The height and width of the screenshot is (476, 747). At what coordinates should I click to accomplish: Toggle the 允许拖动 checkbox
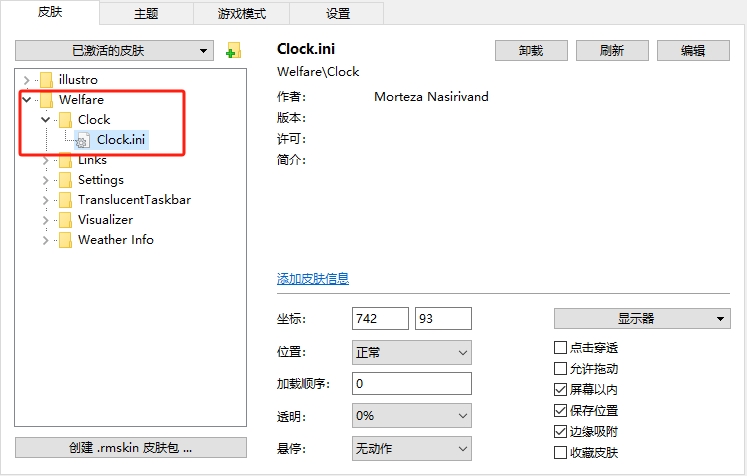coord(560,369)
